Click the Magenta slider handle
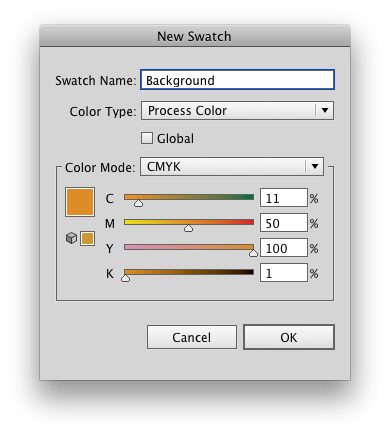The width and height of the screenshot is (390, 435). click(188, 228)
